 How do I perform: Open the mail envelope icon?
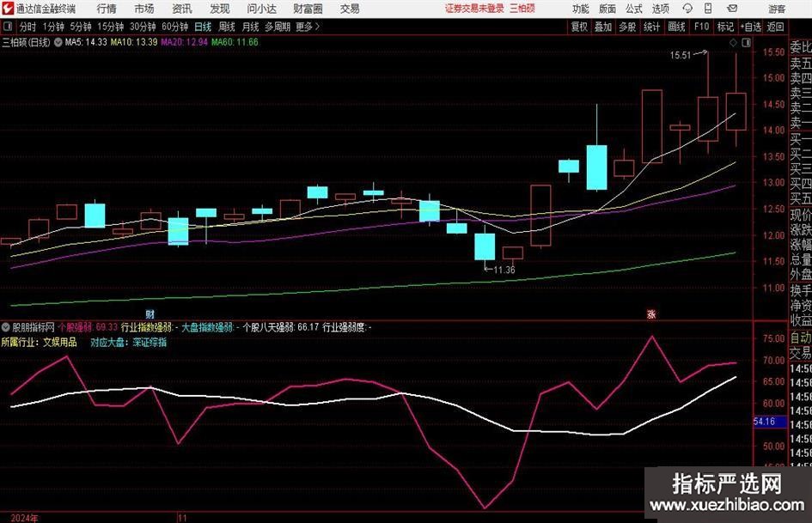coord(732,9)
